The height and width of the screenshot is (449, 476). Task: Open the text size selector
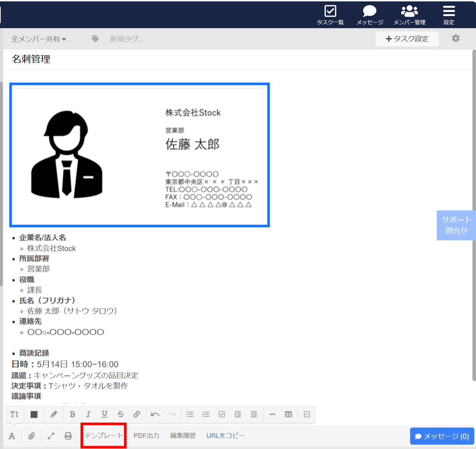coord(14,414)
